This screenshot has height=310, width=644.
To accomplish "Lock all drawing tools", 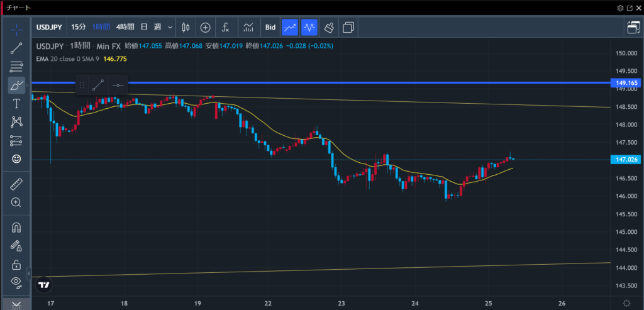I will (16, 264).
